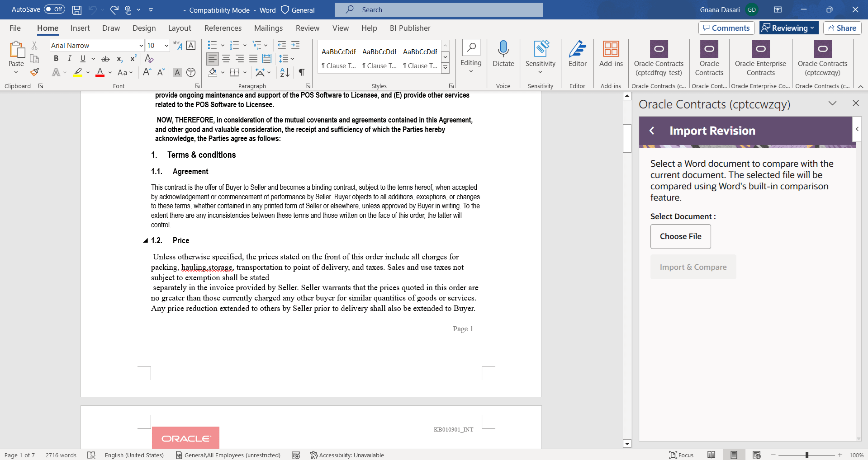Open the Editor pane

[x=577, y=56]
